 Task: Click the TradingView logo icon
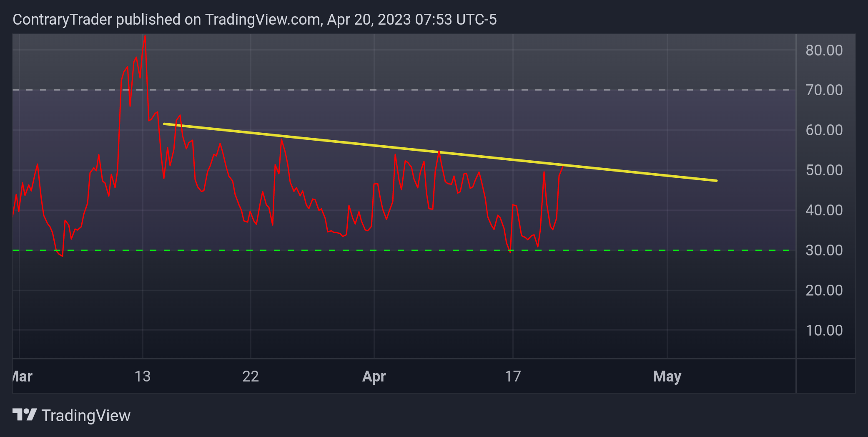[25, 415]
